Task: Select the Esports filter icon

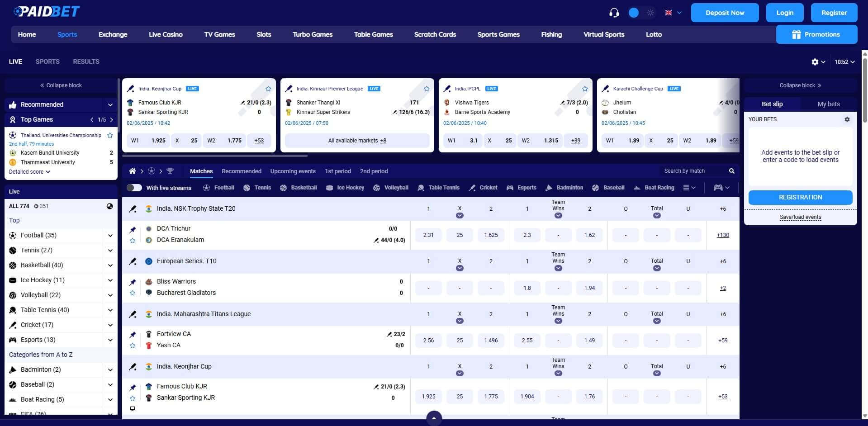Action: pyautogui.click(x=509, y=187)
